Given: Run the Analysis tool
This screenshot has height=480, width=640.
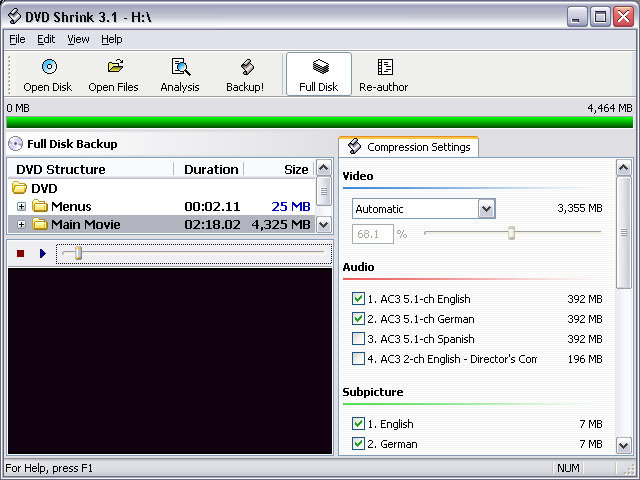Looking at the screenshot, I should pyautogui.click(x=180, y=76).
